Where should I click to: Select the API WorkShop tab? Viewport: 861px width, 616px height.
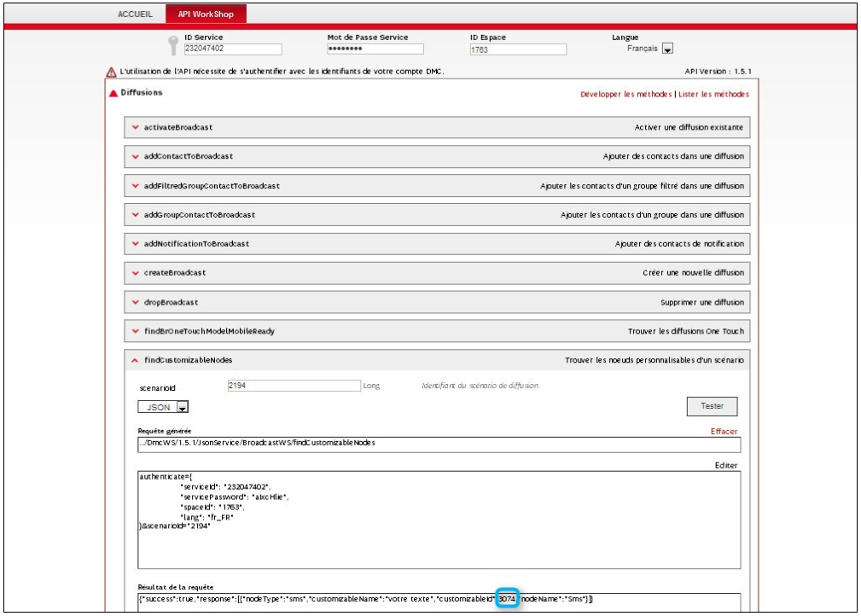(206, 14)
